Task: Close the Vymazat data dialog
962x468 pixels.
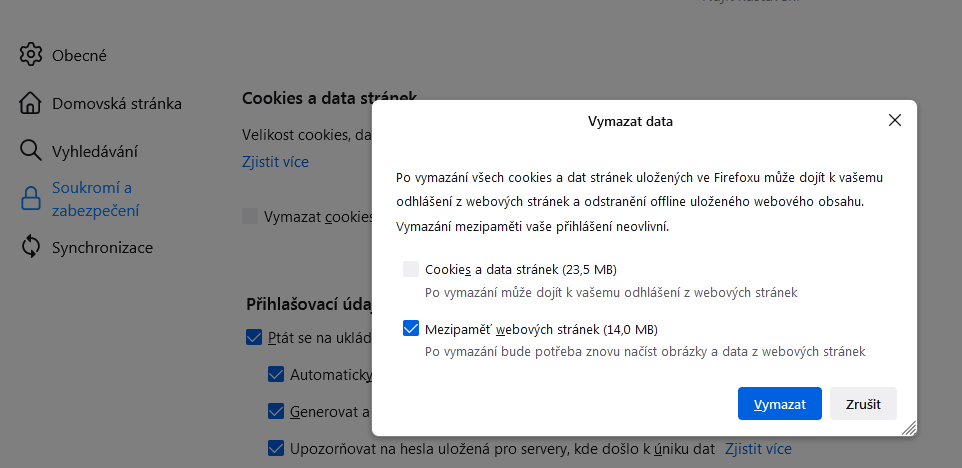Action: point(894,121)
